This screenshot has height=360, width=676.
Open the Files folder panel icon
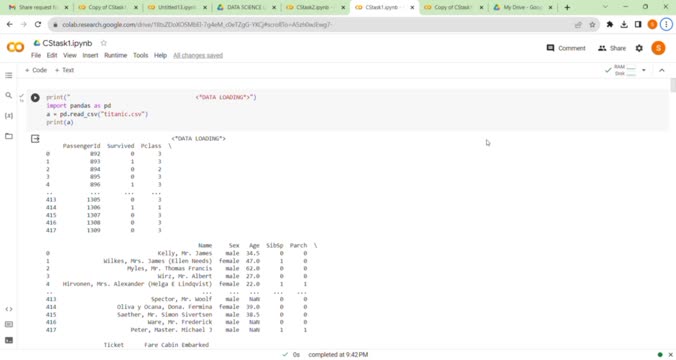9,136
